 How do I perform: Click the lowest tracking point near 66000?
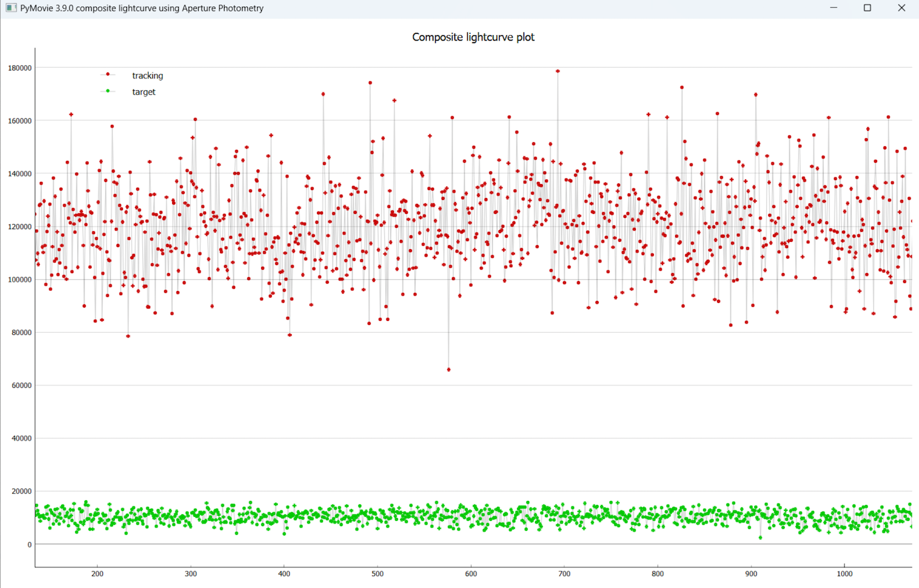coord(449,369)
